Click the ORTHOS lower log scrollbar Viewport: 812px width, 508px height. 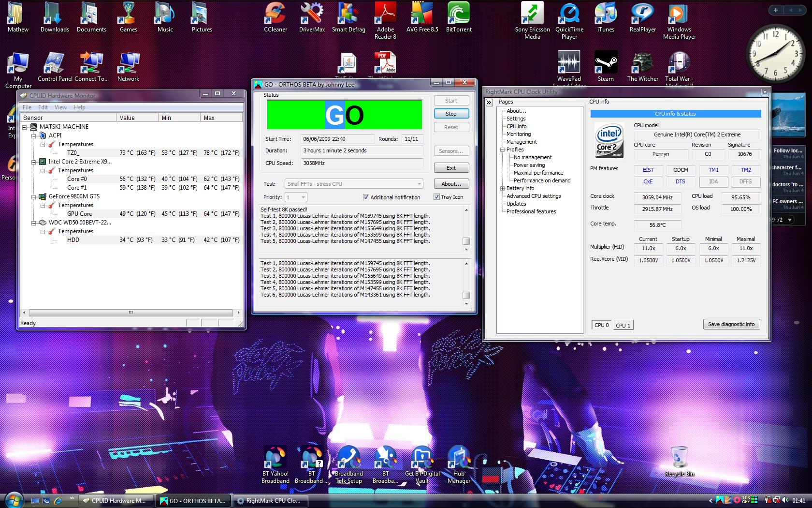[x=466, y=283]
